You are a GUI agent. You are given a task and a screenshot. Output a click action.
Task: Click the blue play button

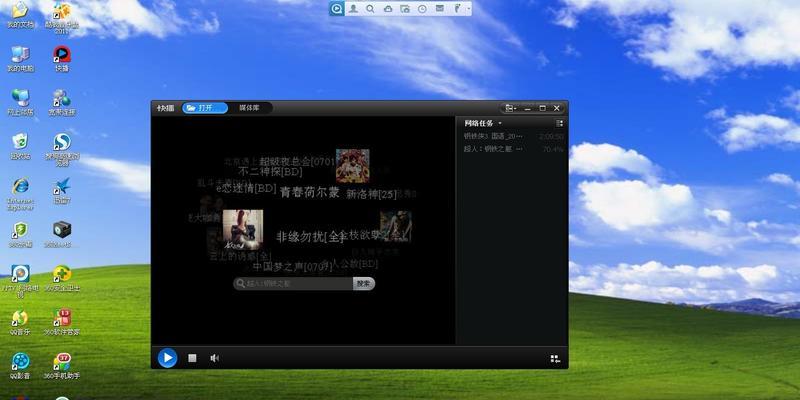[167, 358]
